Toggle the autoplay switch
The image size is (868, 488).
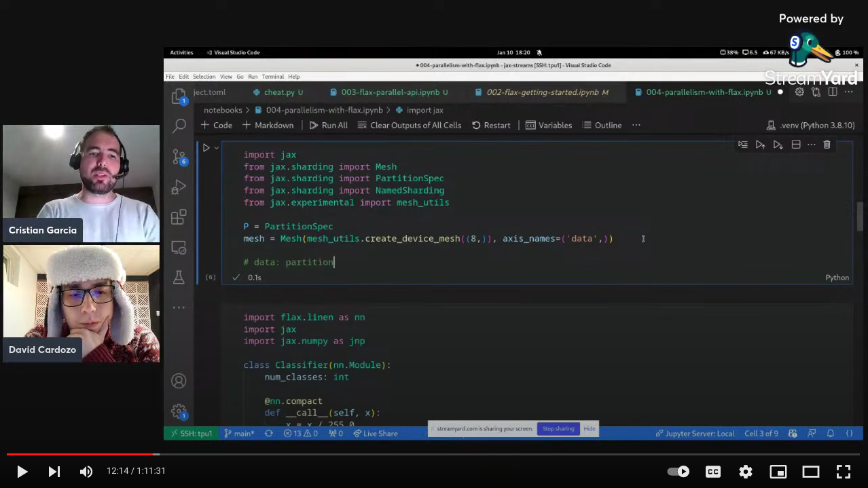(x=679, y=471)
